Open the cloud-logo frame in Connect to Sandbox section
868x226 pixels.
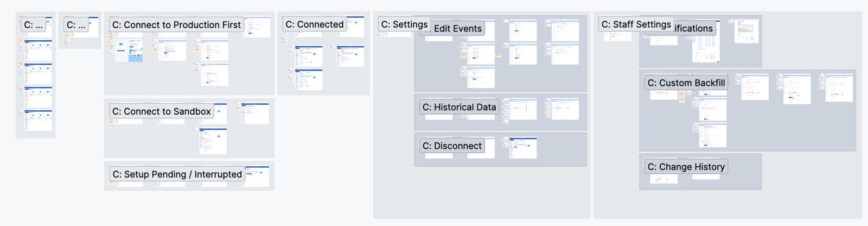coord(213,141)
